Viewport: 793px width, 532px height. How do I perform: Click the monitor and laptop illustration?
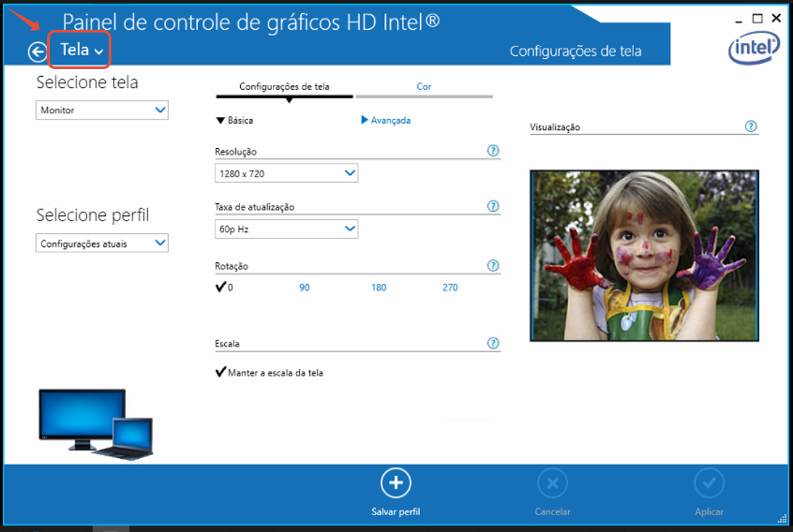[x=96, y=424]
